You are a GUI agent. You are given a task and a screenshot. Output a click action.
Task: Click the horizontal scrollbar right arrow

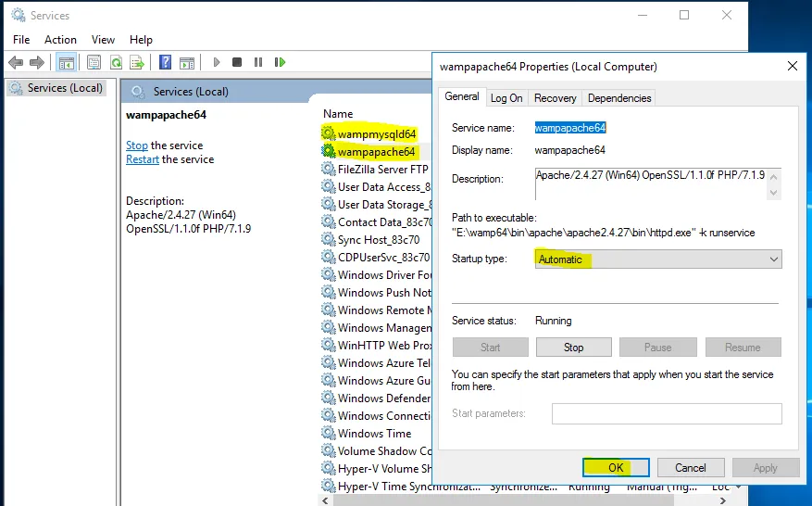click(722, 500)
